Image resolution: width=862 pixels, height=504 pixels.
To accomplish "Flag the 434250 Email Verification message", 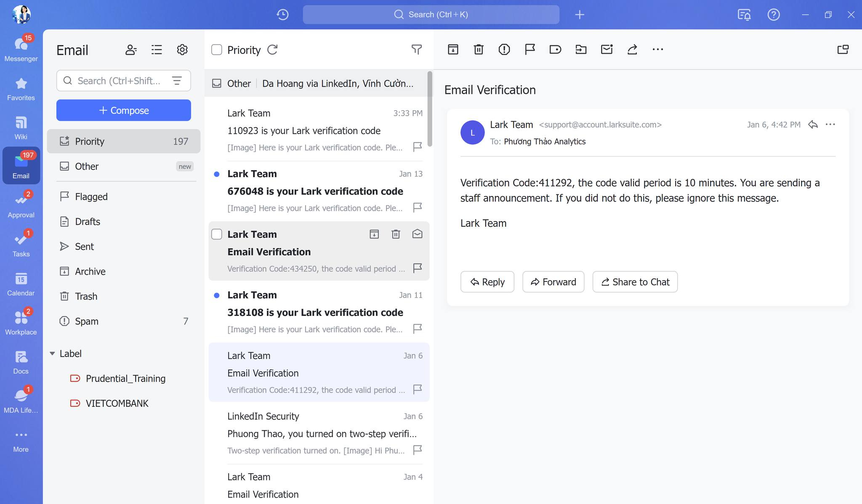I will point(417,268).
